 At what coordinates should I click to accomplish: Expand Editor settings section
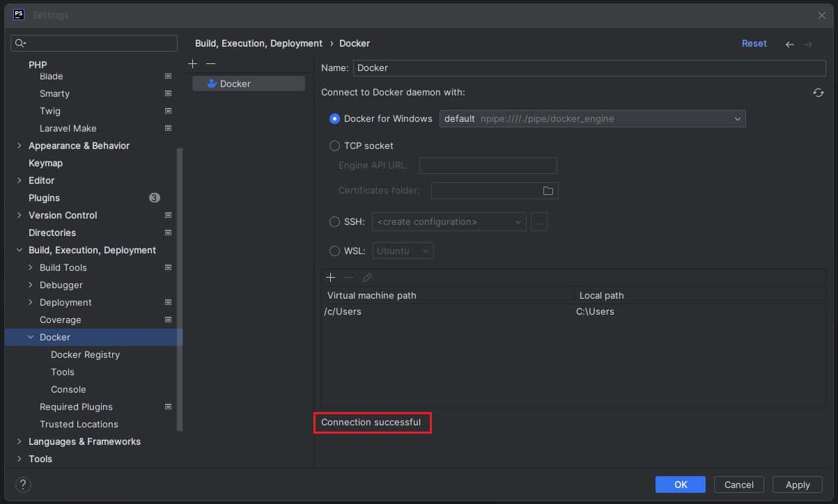(19, 180)
